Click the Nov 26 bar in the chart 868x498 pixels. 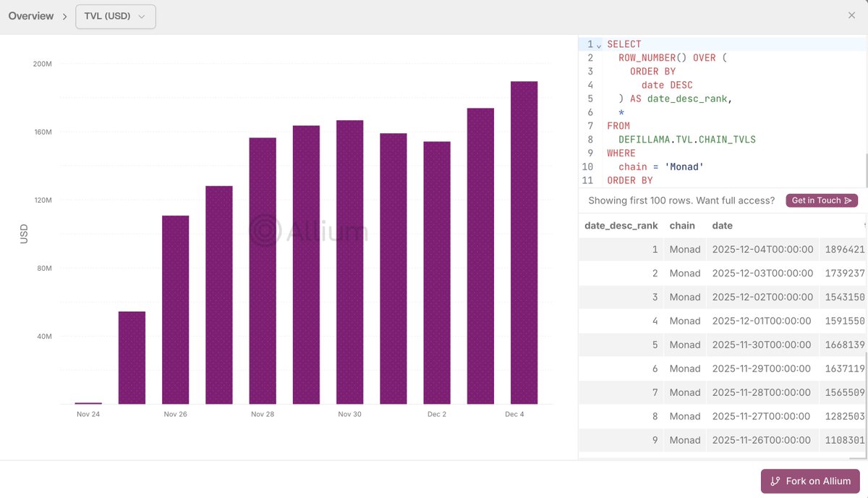(x=175, y=310)
